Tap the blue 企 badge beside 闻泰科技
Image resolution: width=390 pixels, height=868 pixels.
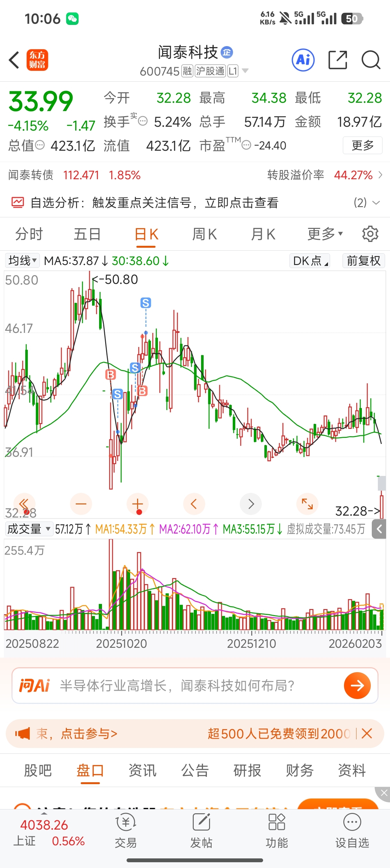pos(227,52)
